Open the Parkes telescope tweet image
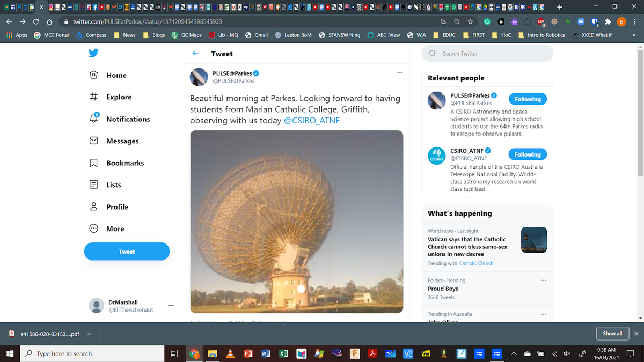 coord(297,221)
